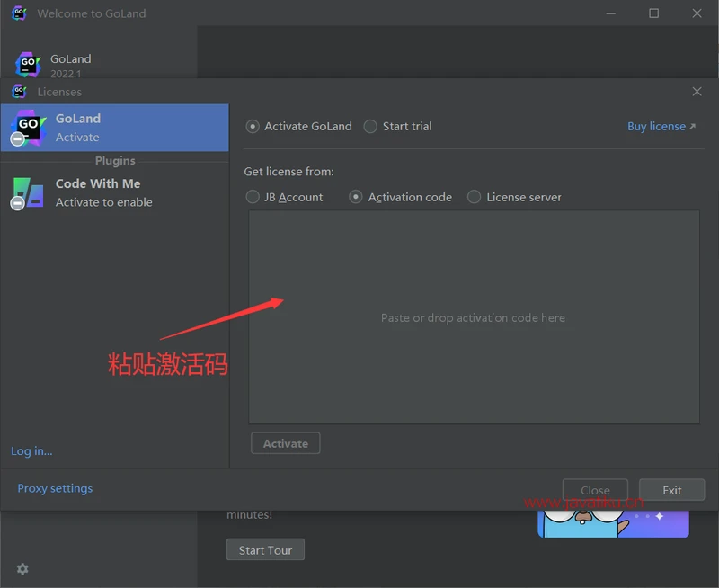This screenshot has height=588, width=719.
Task: Click the GoLand logo in Licenses sidebar
Action: pyautogui.click(x=27, y=127)
